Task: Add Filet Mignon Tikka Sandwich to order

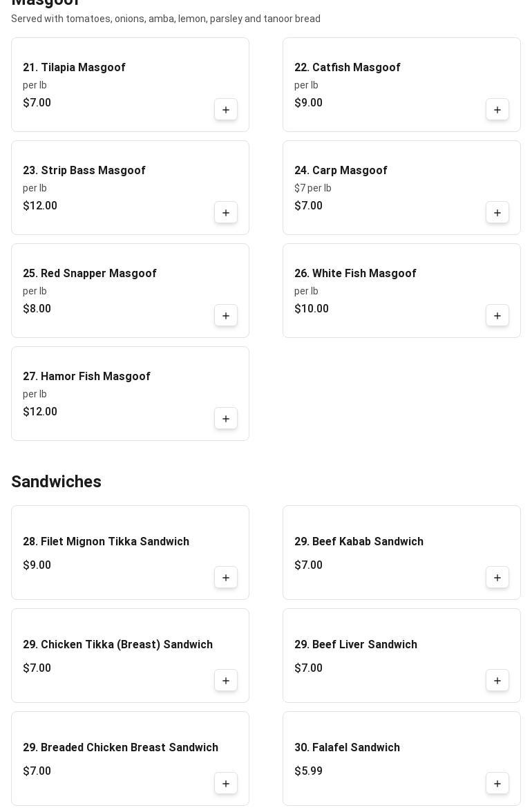Action: (x=226, y=578)
